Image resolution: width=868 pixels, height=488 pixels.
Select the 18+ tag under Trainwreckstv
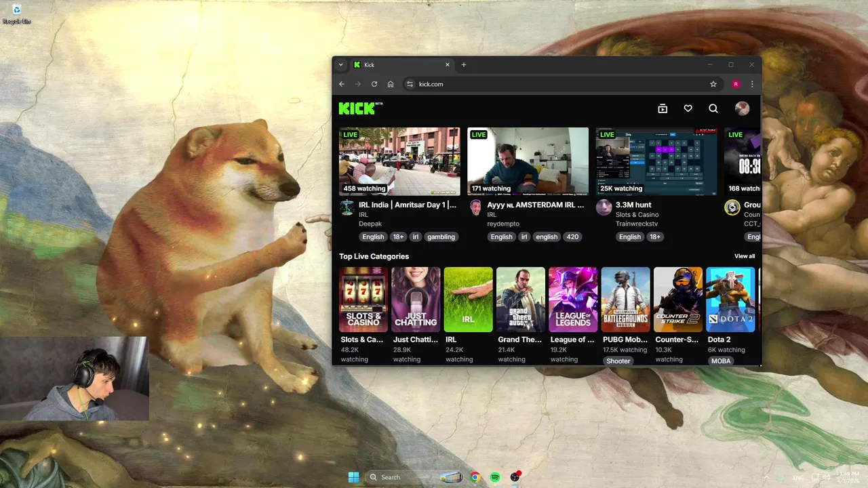tap(655, 237)
